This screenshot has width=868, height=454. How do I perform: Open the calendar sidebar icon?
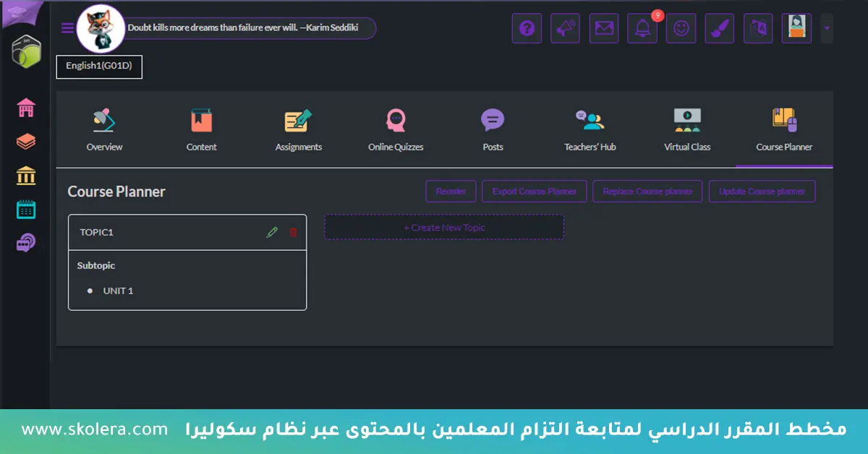coord(26,209)
